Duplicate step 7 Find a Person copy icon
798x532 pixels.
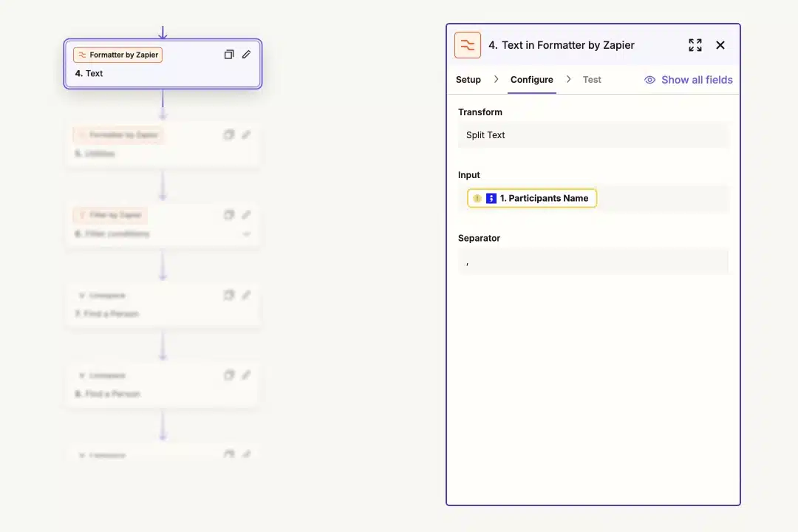click(x=229, y=296)
